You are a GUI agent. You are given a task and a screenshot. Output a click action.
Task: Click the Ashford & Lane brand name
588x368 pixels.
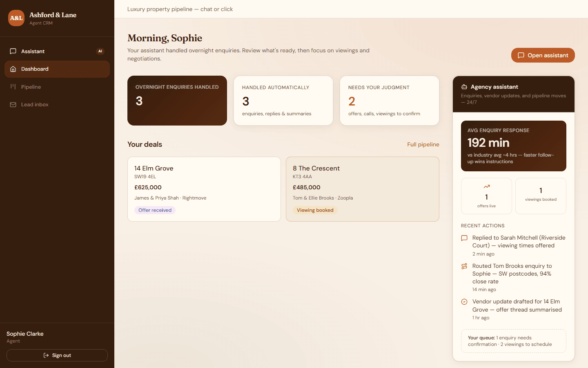tap(53, 15)
